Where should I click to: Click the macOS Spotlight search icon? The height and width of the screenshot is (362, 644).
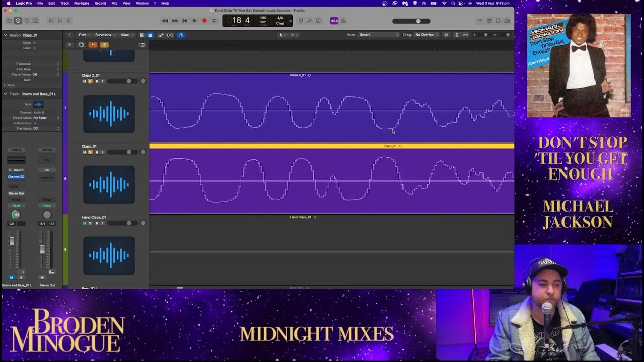click(453, 3)
